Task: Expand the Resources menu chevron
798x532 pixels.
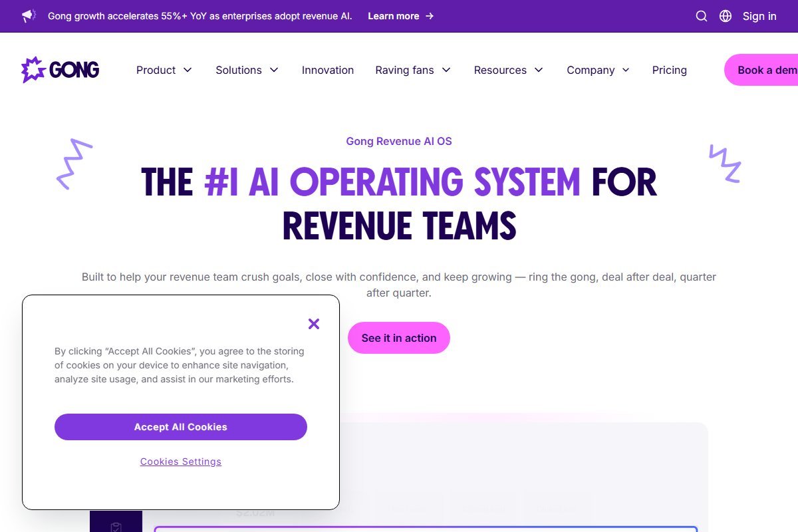Action: point(539,70)
